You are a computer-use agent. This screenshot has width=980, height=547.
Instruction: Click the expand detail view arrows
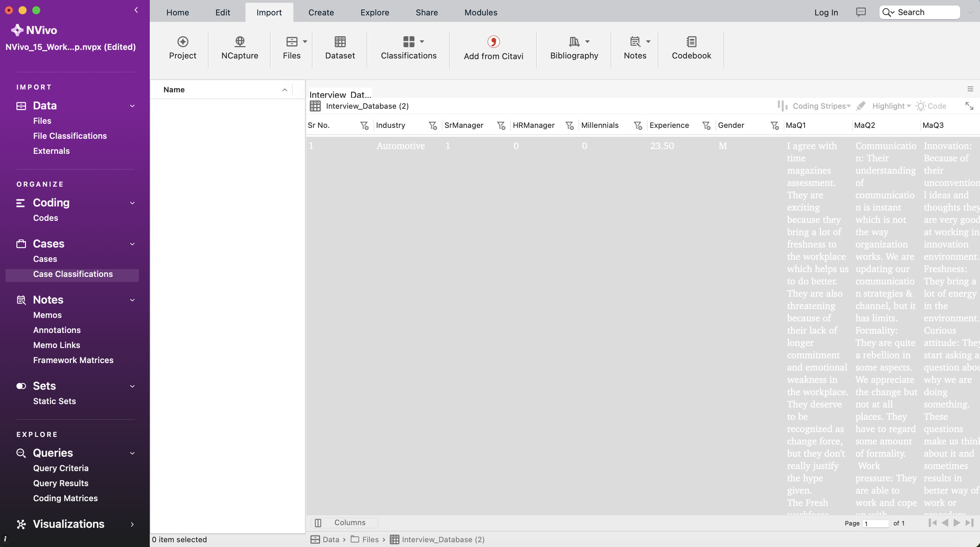[x=969, y=106]
